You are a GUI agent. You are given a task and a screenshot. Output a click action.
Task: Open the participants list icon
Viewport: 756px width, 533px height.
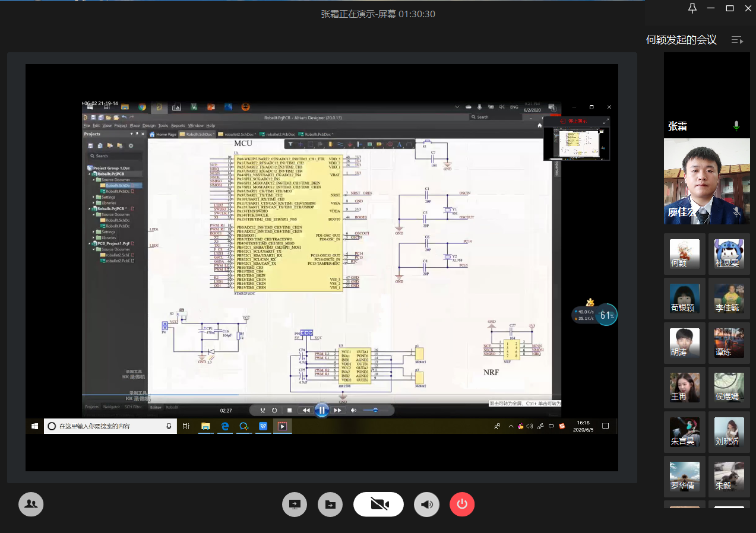[x=31, y=505]
